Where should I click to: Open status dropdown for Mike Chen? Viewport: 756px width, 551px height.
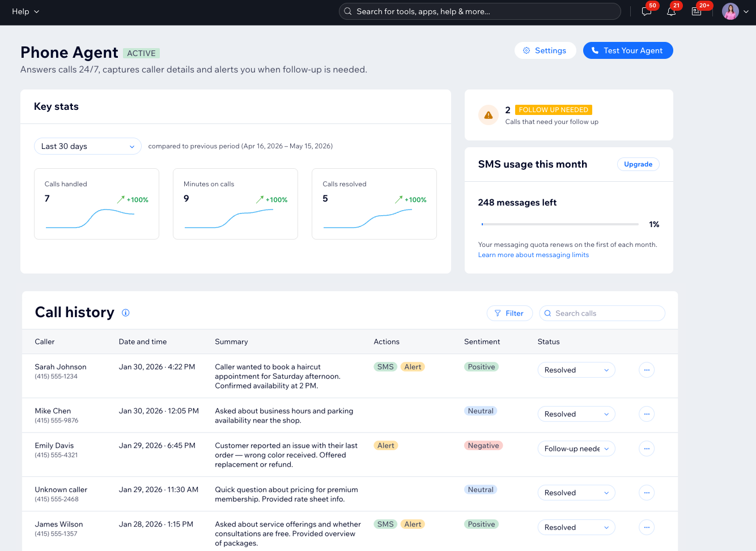[576, 414]
